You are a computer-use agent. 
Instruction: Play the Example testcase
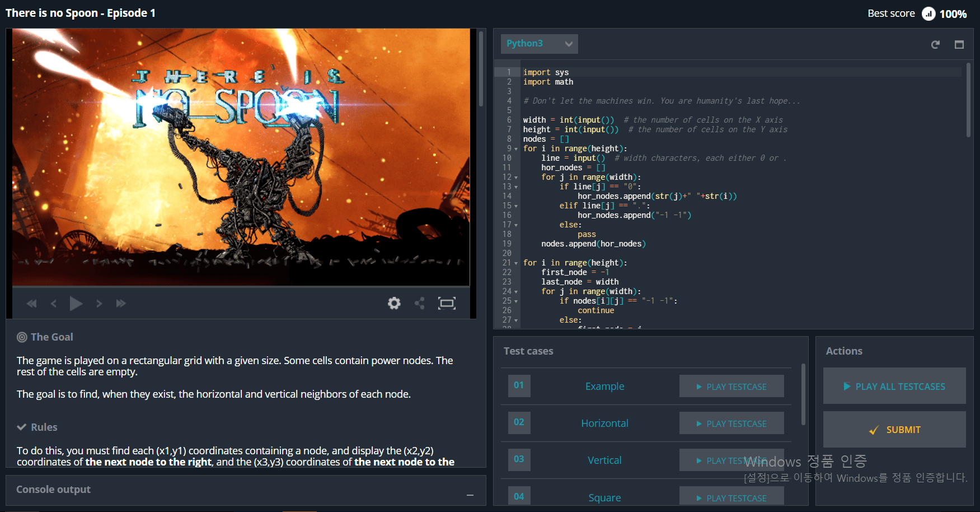coord(732,387)
